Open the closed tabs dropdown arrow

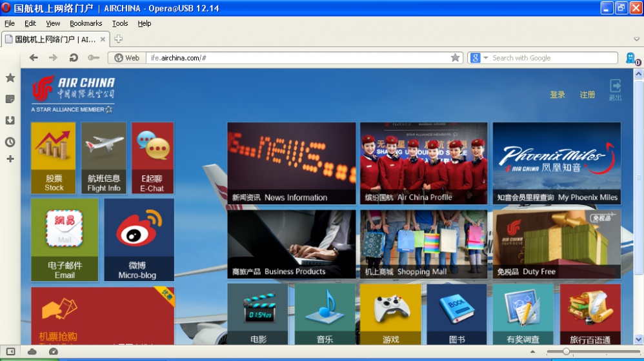click(x=636, y=39)
